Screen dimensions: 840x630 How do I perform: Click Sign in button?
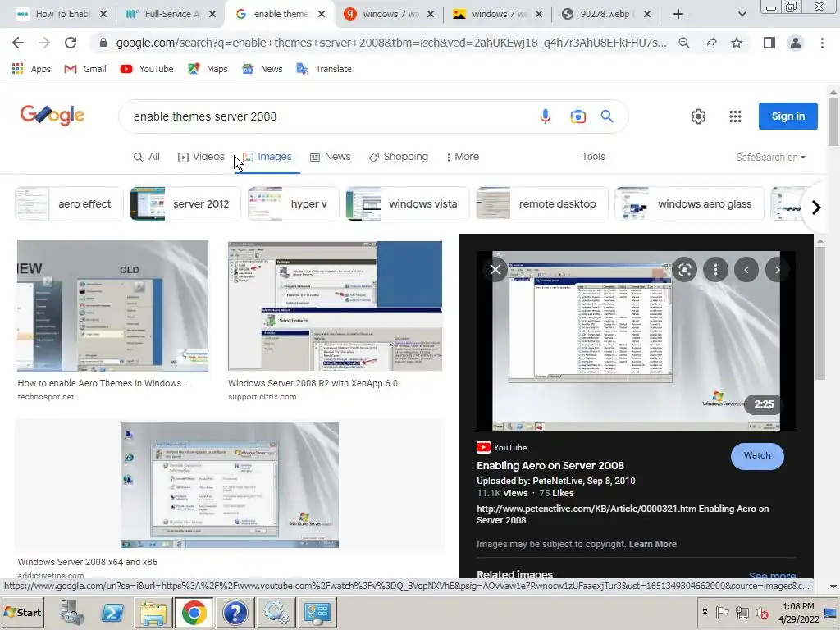(x=787, y=116)
